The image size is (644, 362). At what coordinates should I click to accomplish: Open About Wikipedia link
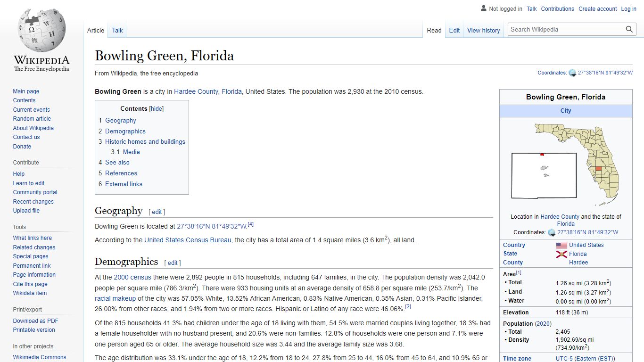point(33,128)
